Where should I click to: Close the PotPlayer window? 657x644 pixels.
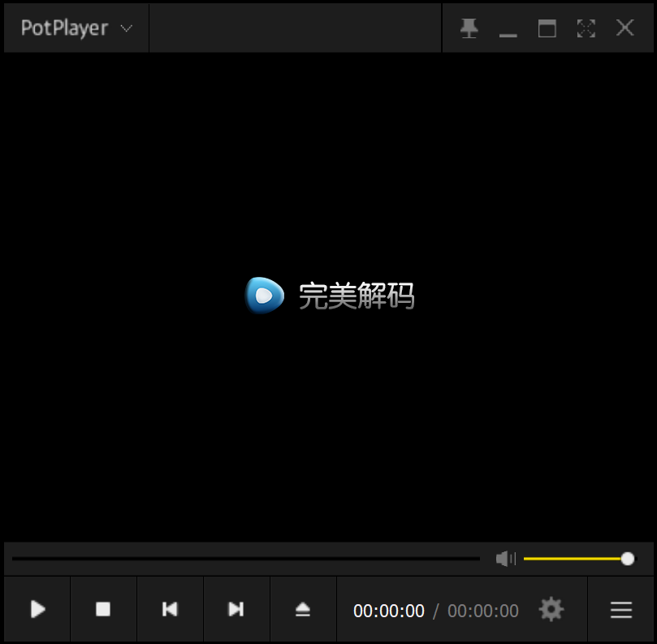click(x=625, y=28)
